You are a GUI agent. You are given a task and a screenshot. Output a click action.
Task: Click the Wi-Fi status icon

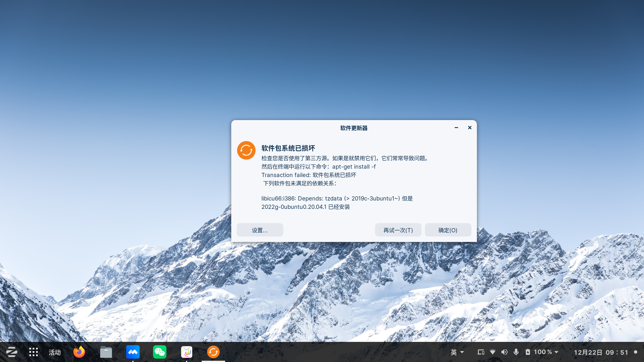tap(493, 352)
